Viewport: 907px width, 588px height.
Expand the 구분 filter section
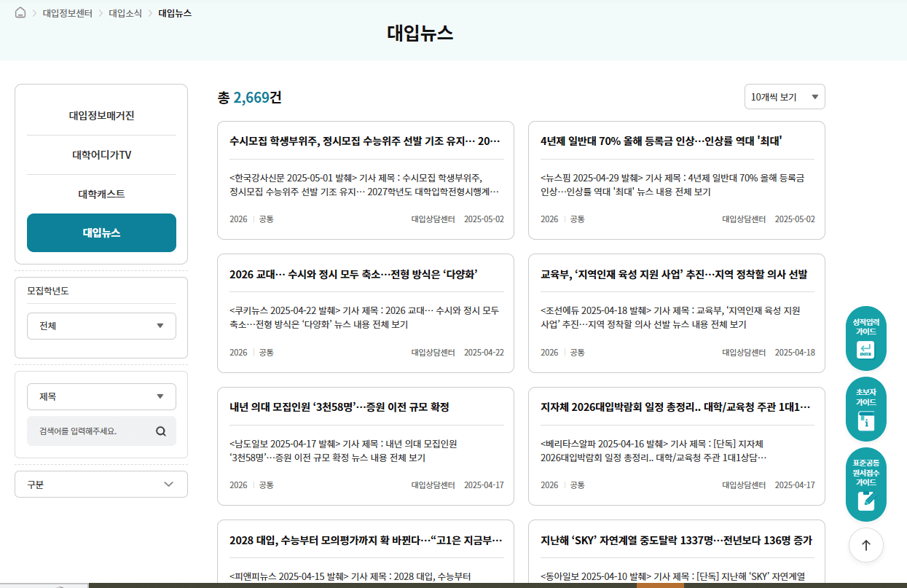pyautogui.click(x=101, y=484)
